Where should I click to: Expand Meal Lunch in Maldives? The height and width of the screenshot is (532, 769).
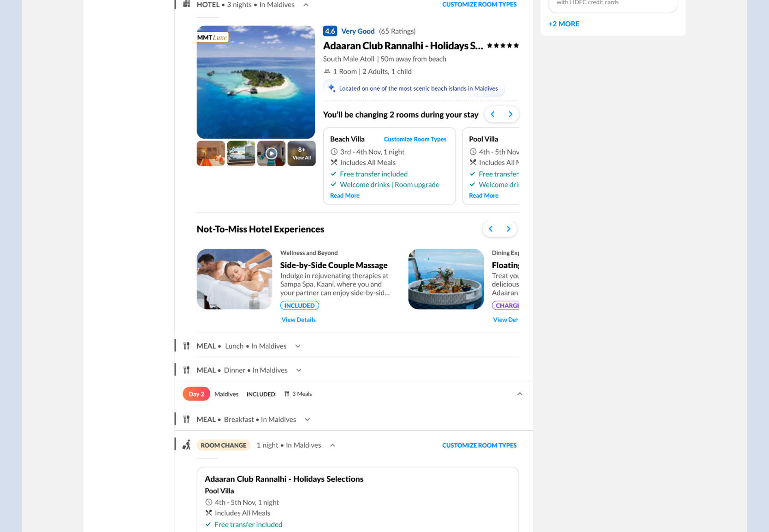298,346
